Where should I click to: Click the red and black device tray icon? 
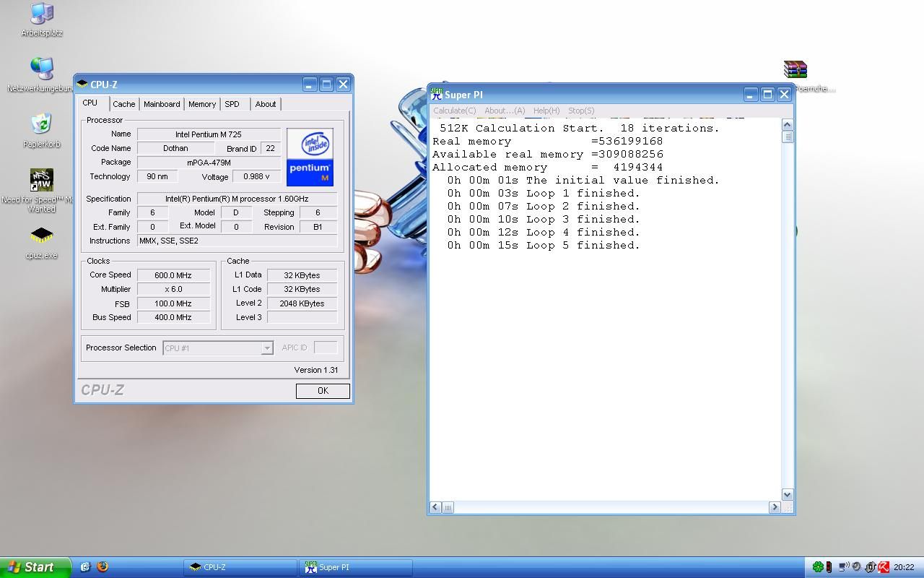point(829,567)
